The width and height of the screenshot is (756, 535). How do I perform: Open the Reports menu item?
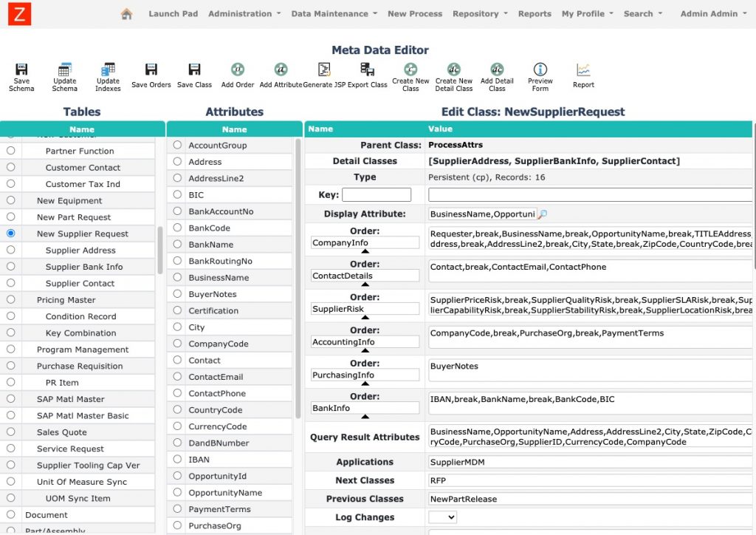(x=535, y=14)
